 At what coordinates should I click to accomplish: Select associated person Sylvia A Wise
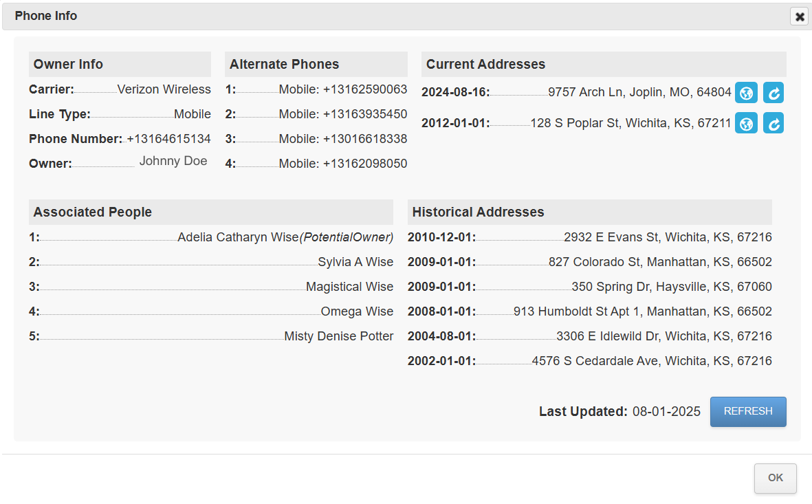355,262
